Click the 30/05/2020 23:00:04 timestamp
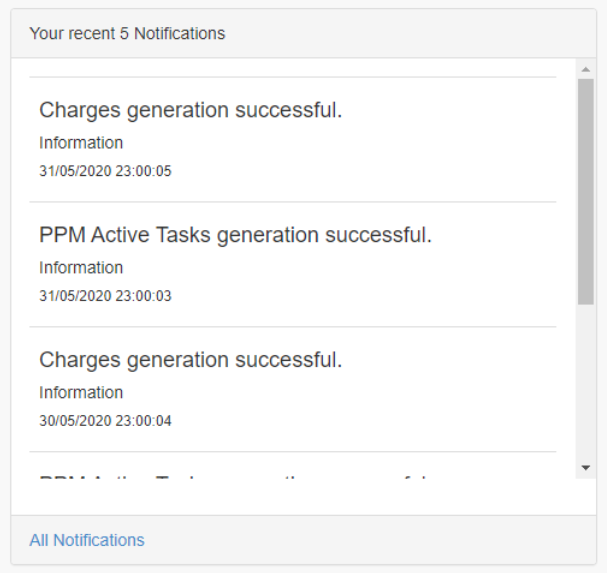This screenshot has width=607, height=573. (105, 421)
